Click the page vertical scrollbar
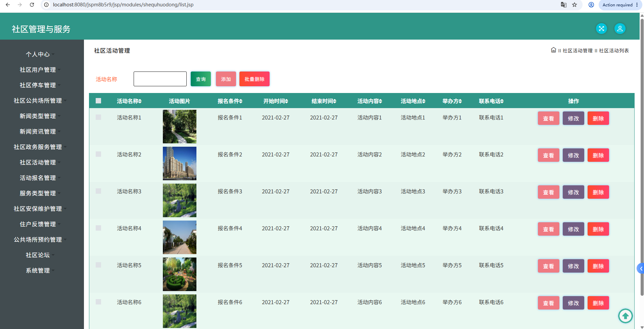 (642, 158)
